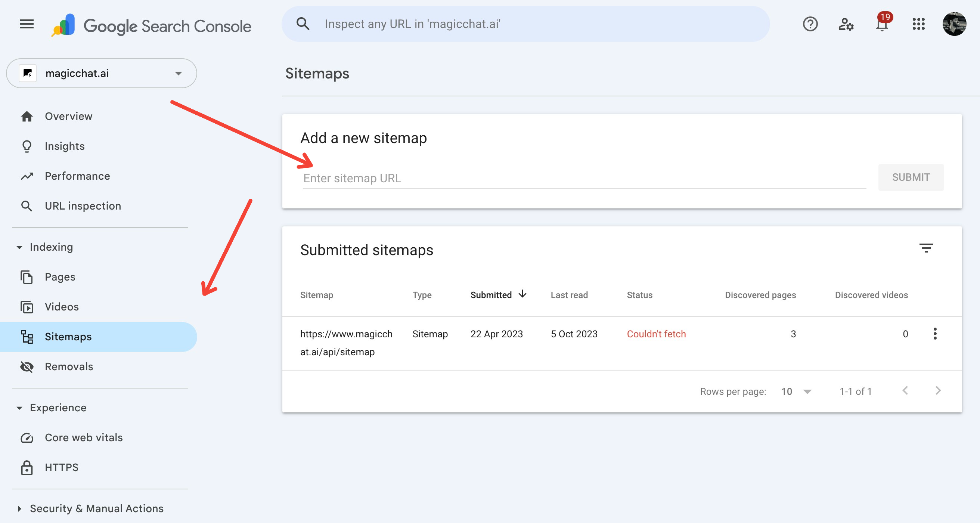
Task: Click the Submitted sitemaps heading
Action: coord(367,250)
